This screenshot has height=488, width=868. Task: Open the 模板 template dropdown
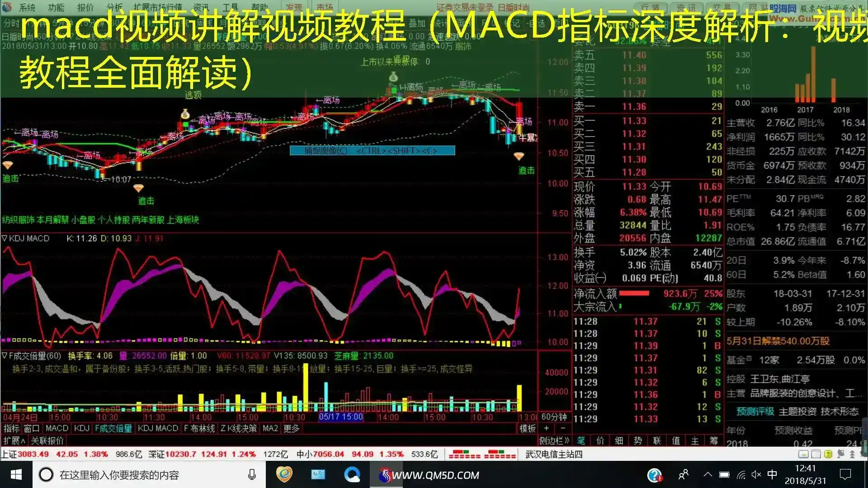[528, 428]
